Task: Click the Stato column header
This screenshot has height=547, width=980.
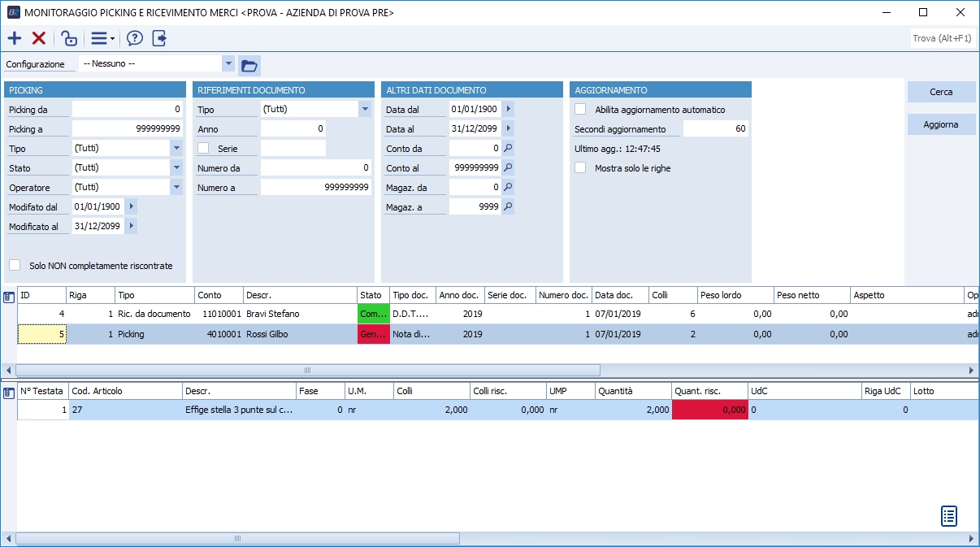Action: point(372,295)
